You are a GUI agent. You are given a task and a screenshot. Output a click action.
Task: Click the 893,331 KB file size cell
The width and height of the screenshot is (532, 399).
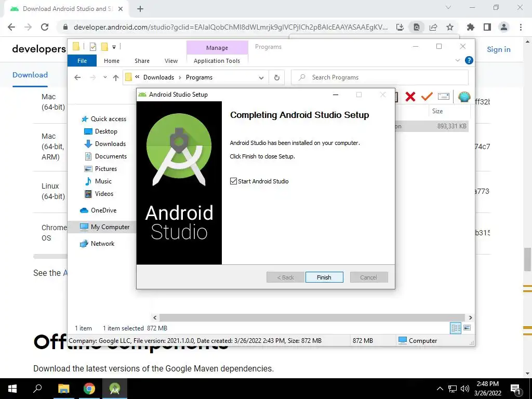click(x=451, y=126)
